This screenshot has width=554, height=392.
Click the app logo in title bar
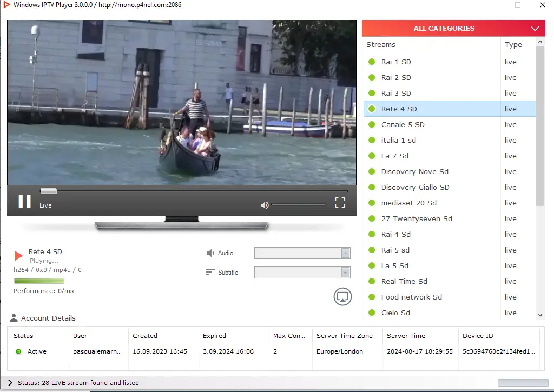(x=6, y=4)
